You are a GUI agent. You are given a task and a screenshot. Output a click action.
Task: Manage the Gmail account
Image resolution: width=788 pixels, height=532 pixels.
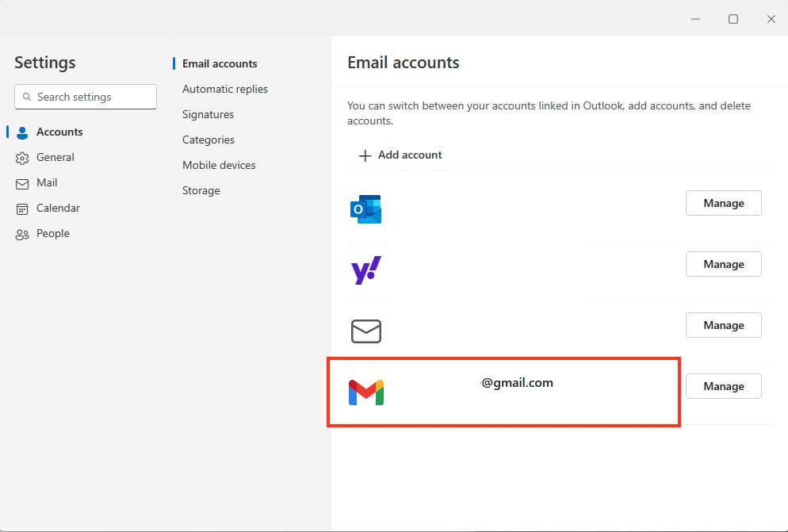coord(723,386)
